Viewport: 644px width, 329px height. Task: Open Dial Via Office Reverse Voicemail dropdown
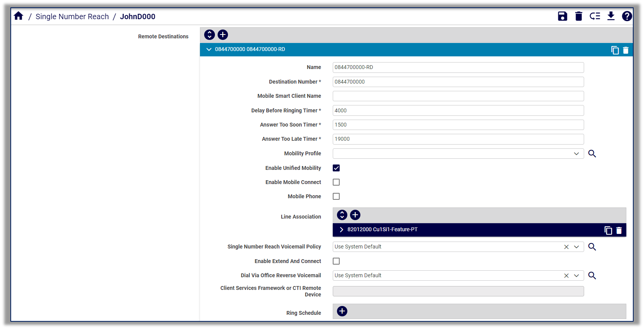pyautogui.click(x=576, y=276)
